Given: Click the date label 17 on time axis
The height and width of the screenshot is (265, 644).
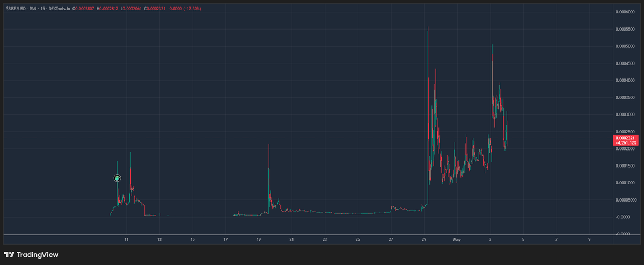Looking at the screenshot, I should click(x=225, y=239).
